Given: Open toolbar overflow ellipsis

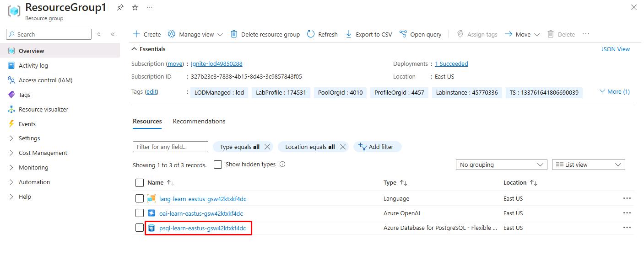Looking at the screenshot, I should [586, 34].
